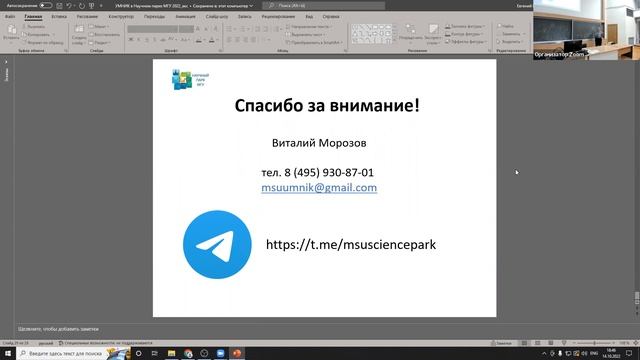Open the font size combo box

pyautogui.click(x=186, y=29)
